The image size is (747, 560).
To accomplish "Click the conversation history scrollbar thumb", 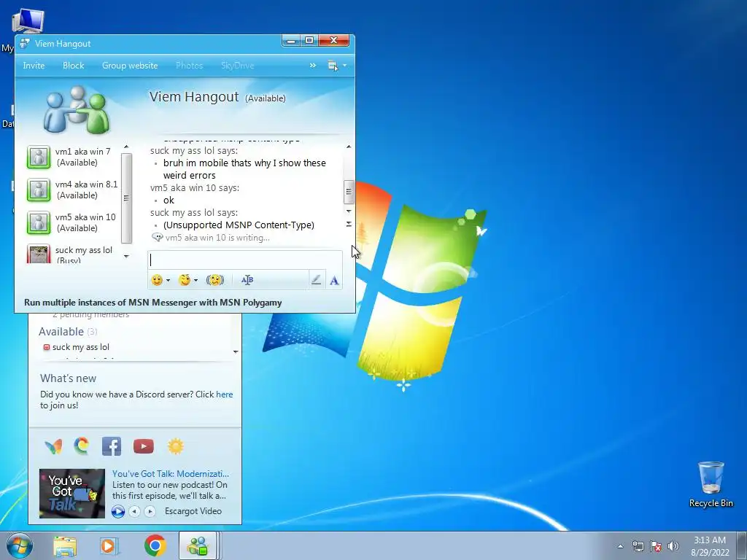I will [349, 192].
